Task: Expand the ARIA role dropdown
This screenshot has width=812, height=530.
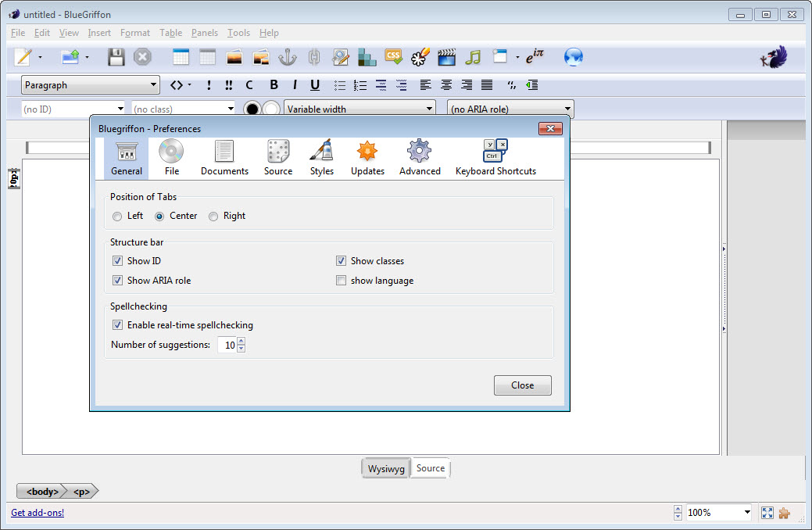Action: pos(510,109)
